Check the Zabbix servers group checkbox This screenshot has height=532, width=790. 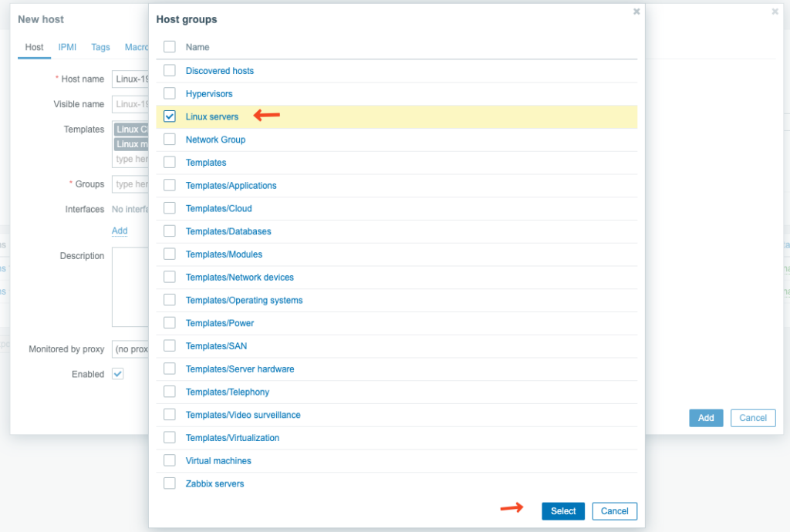tap(169, 483)
